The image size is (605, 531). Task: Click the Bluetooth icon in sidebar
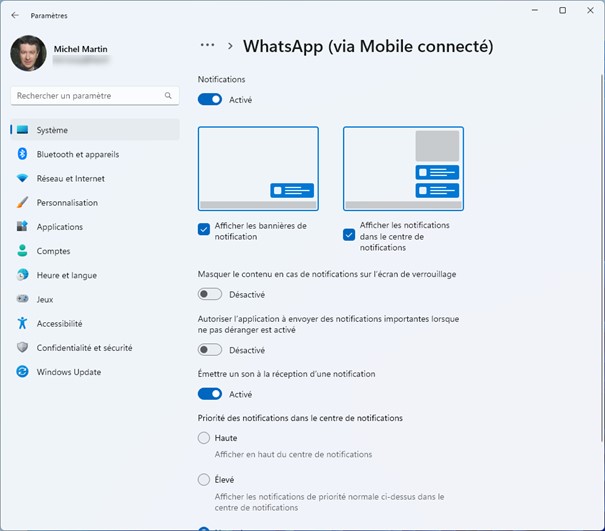pyautogui.click(x=22, y=154)
